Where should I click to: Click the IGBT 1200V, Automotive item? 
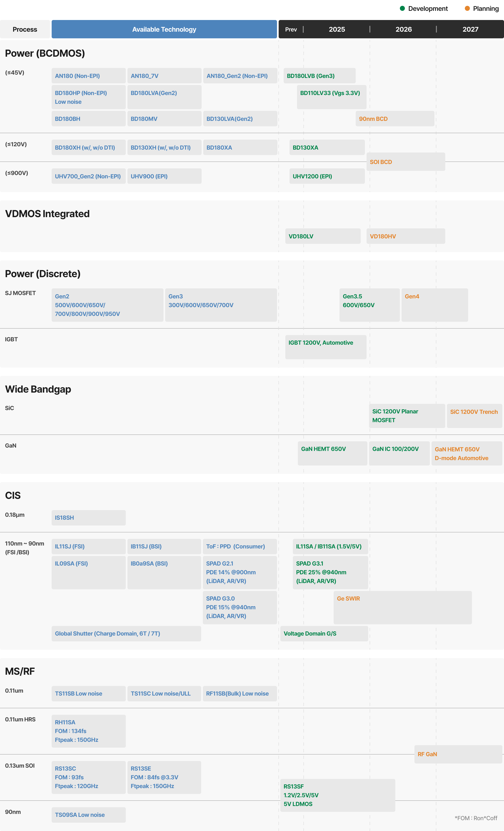click(326, 347)
